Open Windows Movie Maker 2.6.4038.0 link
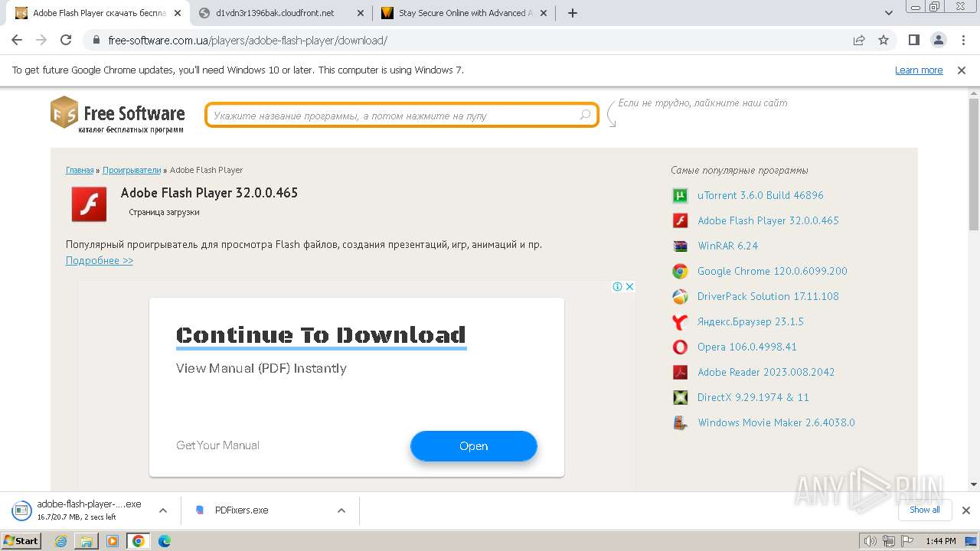This screenshot has height=551, width=980. (x=776, y=422)
